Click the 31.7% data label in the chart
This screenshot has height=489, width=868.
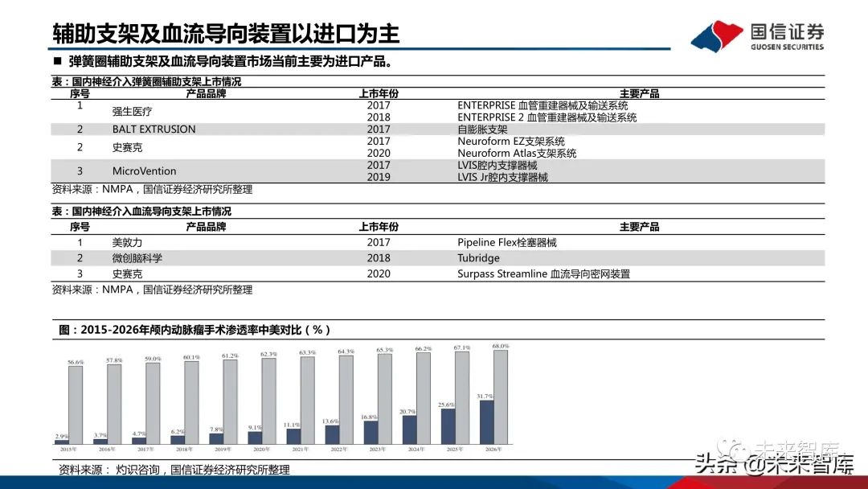[485, 396]
